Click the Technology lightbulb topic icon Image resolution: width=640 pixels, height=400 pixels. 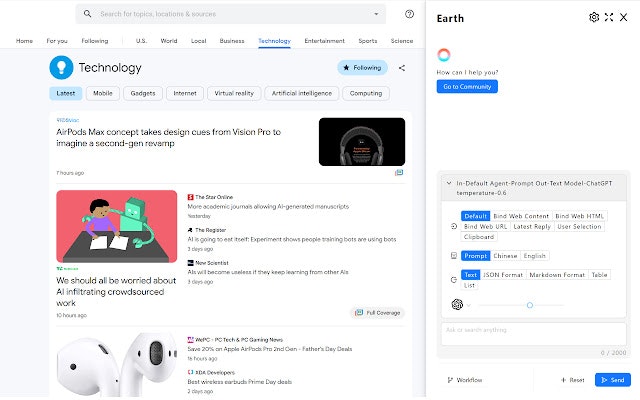coord(61,67)
